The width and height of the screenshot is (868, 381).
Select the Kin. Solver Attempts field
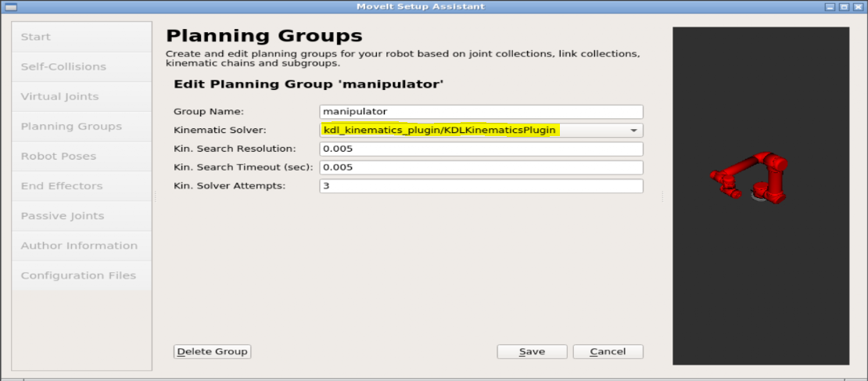(481, 186)
